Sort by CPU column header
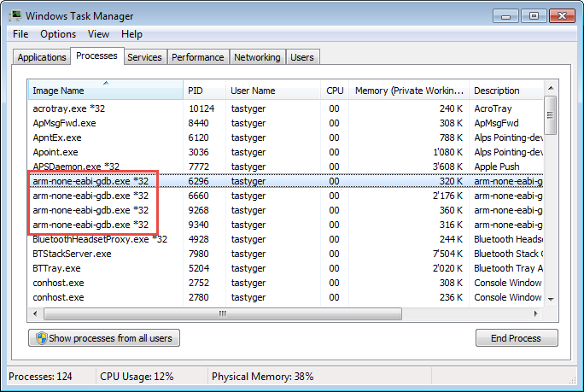Image resolution: width=584 pixels, height=392 pixels. tap(335, 91)
